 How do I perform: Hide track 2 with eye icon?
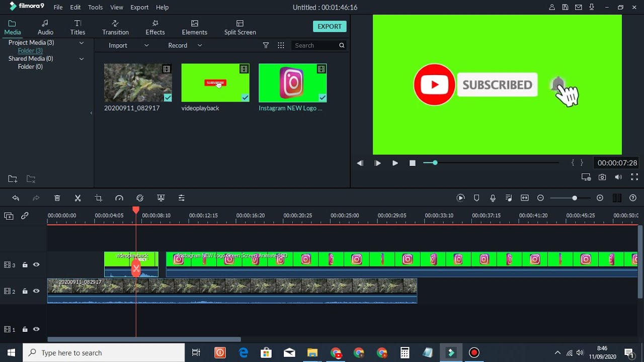(x=36, y=291)
